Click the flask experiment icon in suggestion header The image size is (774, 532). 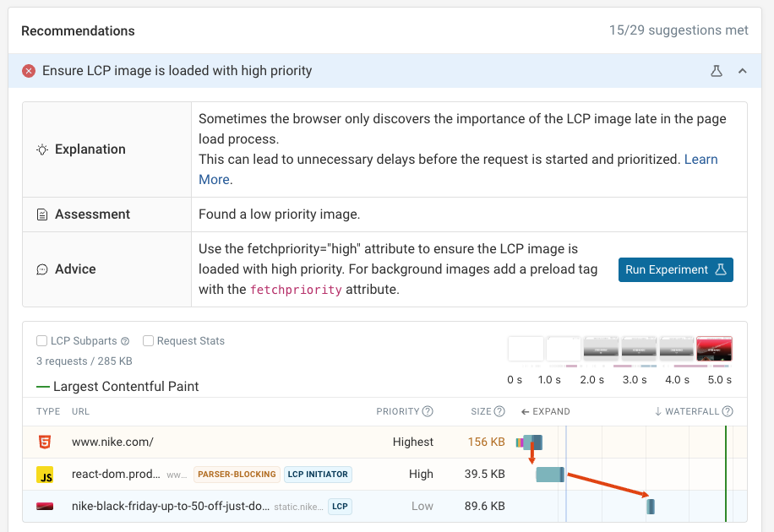717,71
